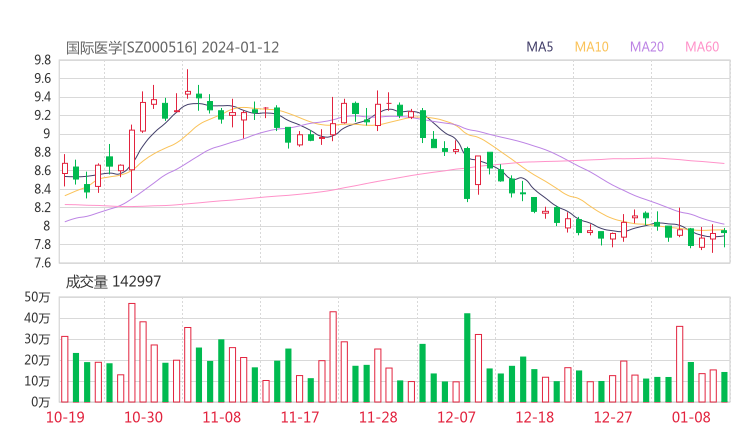Click the candlestick with the highest wick near 9.7
740x440 pixels.
click(x=188, y=84)
